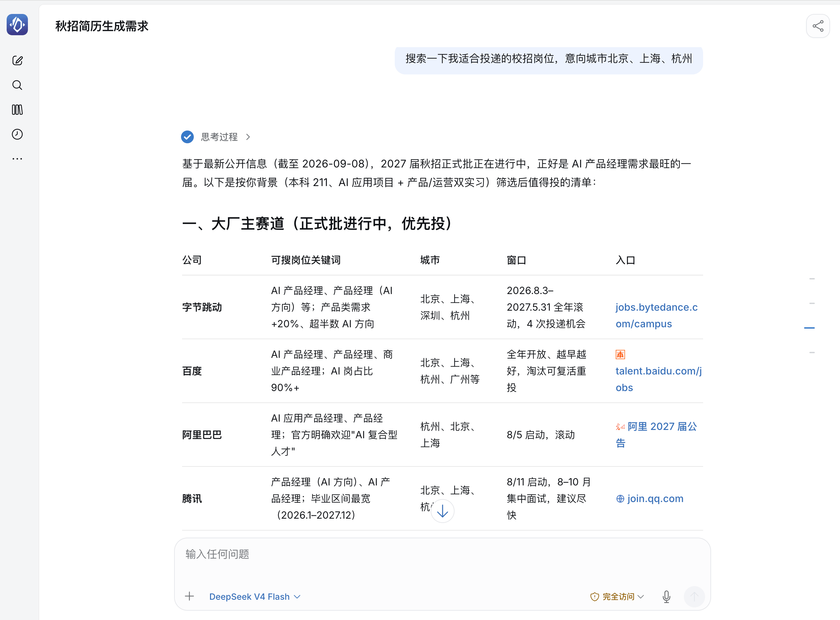This screenshot has width=840, height=620.
Task: Click the 腾讯 company cell
Action: [x=192, y=498]
